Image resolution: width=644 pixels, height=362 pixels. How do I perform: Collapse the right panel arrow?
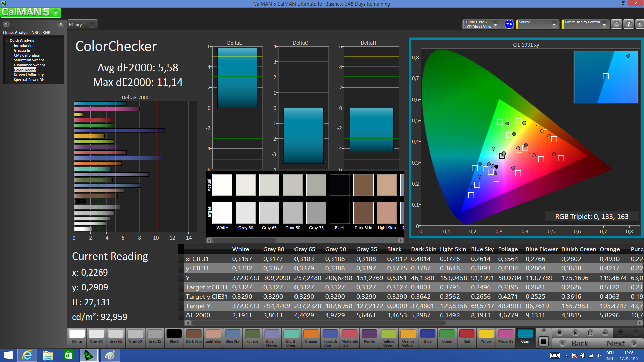click(x=639, y=24)
